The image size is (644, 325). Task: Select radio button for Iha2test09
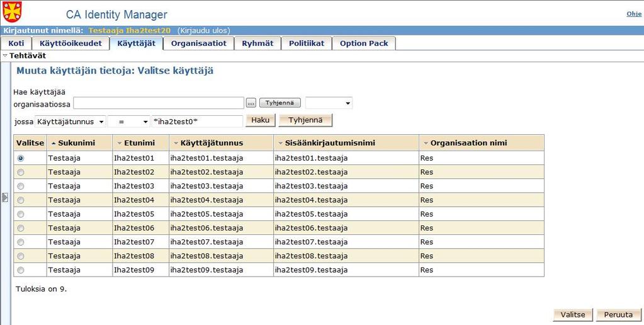21,270
